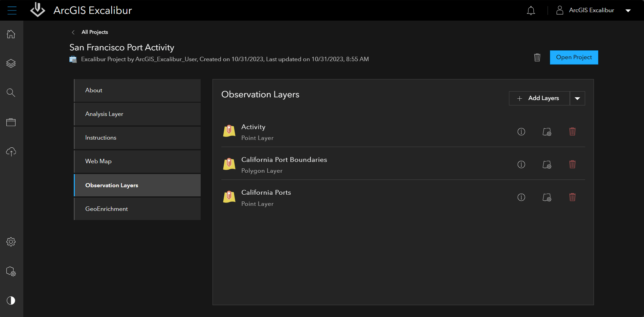Open the Web Map tab

[x=137, y=162]
